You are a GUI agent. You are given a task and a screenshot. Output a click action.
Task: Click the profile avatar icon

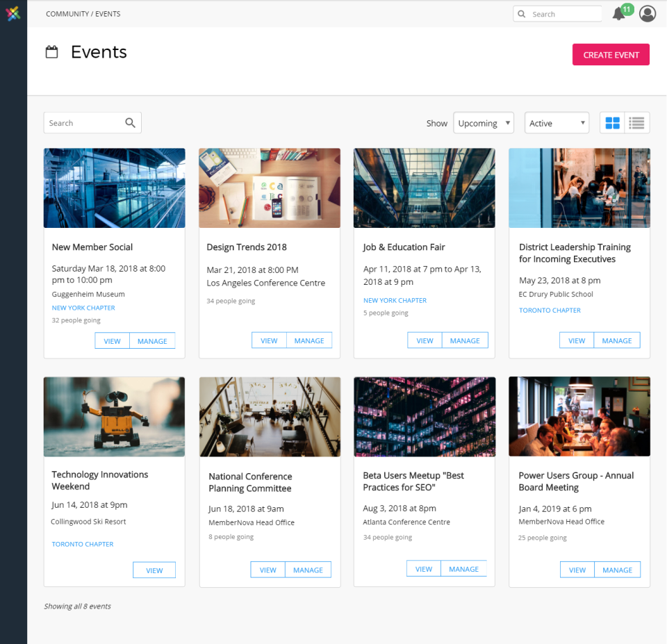(x=647, y=13)
